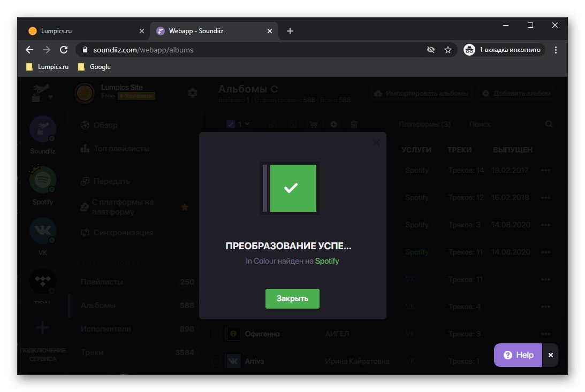Open options for album dated 19.02.2017

click(x=545, y=170)
